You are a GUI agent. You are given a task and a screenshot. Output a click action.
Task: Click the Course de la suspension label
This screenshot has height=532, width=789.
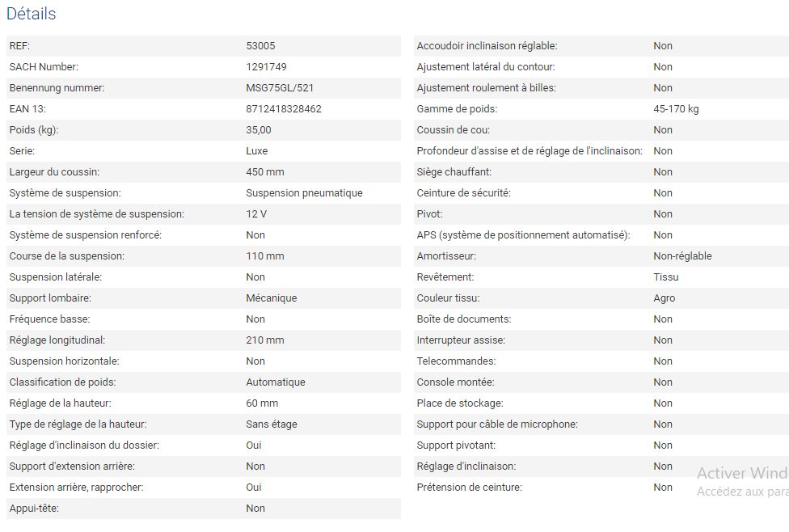point(67,256)
